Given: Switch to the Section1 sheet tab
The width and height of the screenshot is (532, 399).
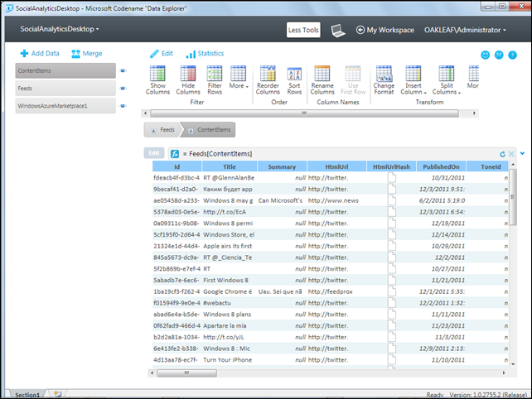Looking at the screenshot, I should pyautogui.click(x=27, y=395).
